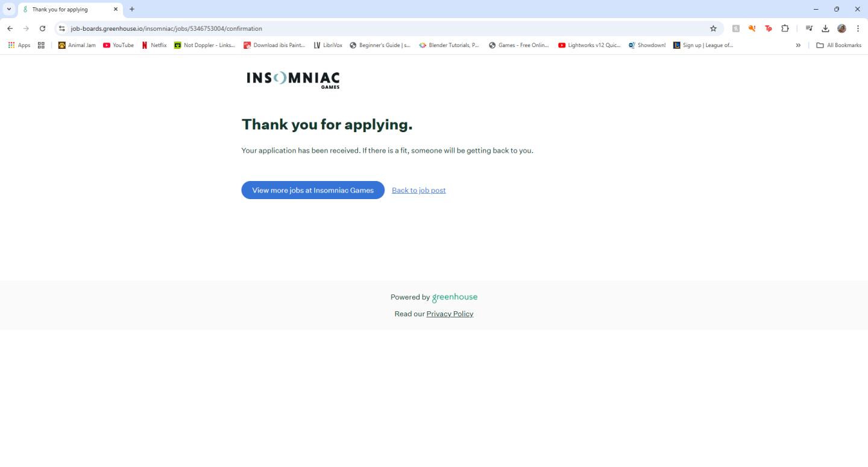Select the Thank you for applying tab
Screen dimensions: 868x467
click(x=70, y=10)
